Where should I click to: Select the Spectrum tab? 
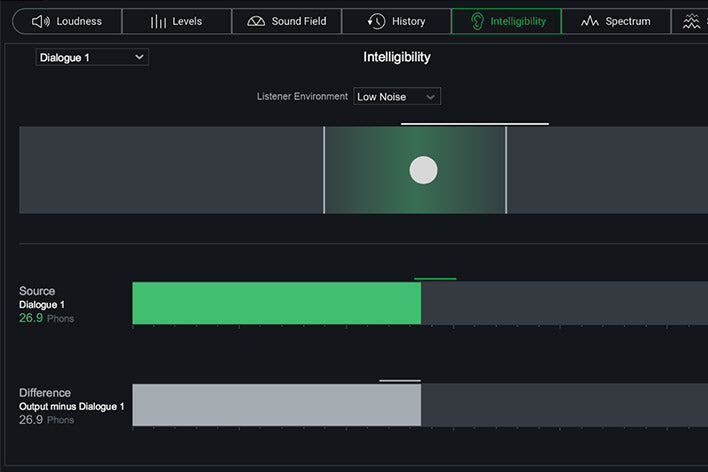tap(616, 21)
